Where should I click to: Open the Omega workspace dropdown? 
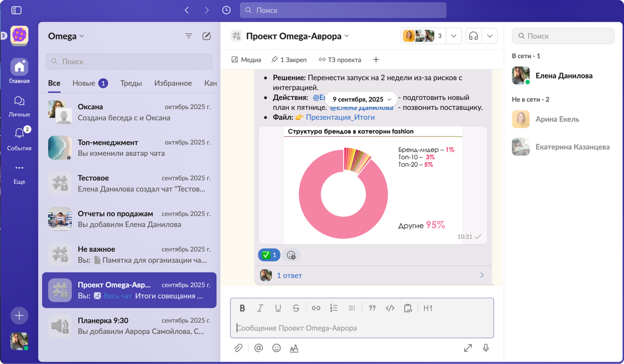tap(66, 36)
